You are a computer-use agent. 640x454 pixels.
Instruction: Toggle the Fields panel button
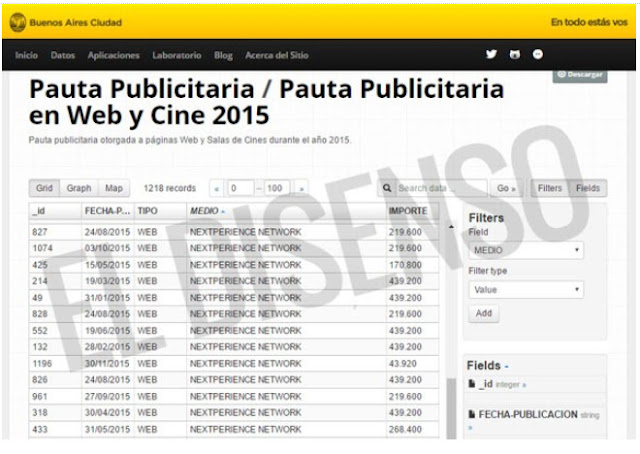pos(588,188)
